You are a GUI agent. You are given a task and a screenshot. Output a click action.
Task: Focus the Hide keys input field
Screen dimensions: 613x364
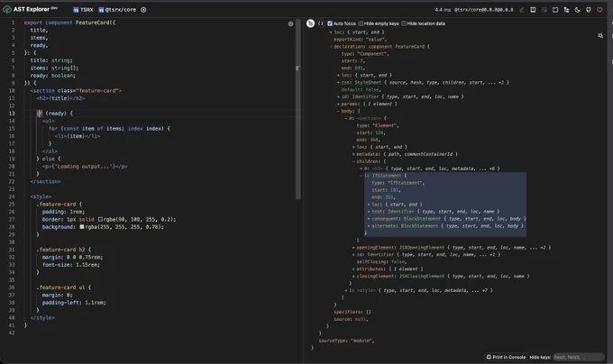579,357
